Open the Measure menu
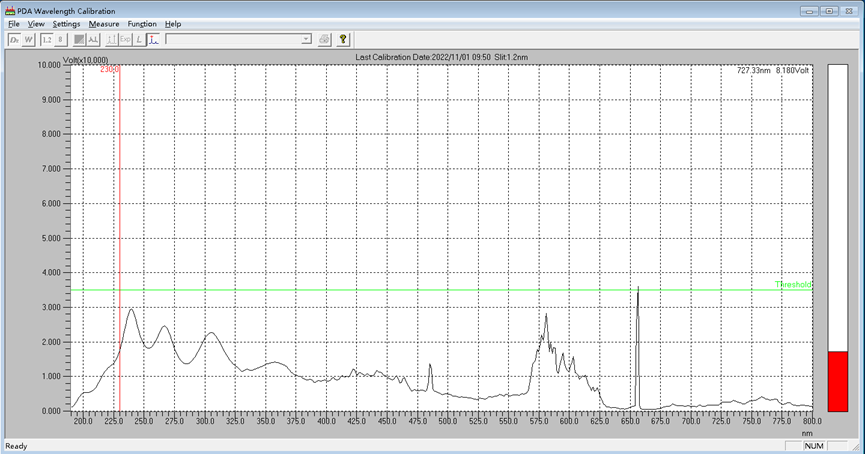This screenshot has height=454, width=865. pyautogui.click(x=103, y=23)
